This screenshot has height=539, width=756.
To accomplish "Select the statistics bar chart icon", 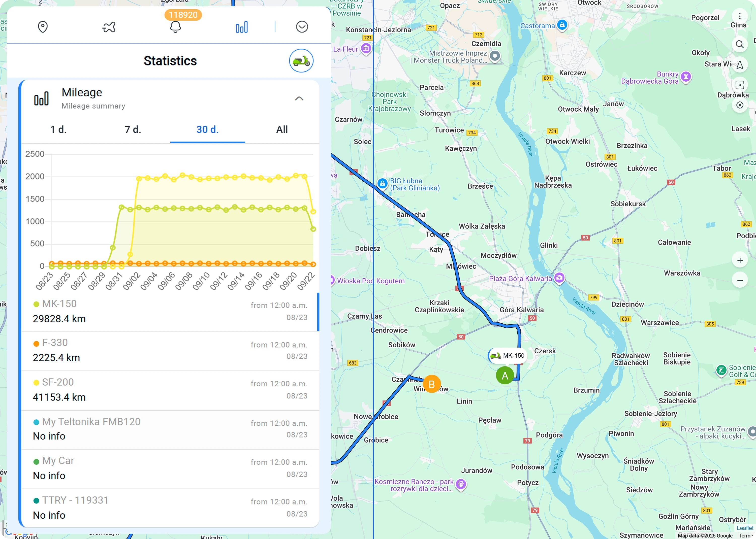I will 241,27.
